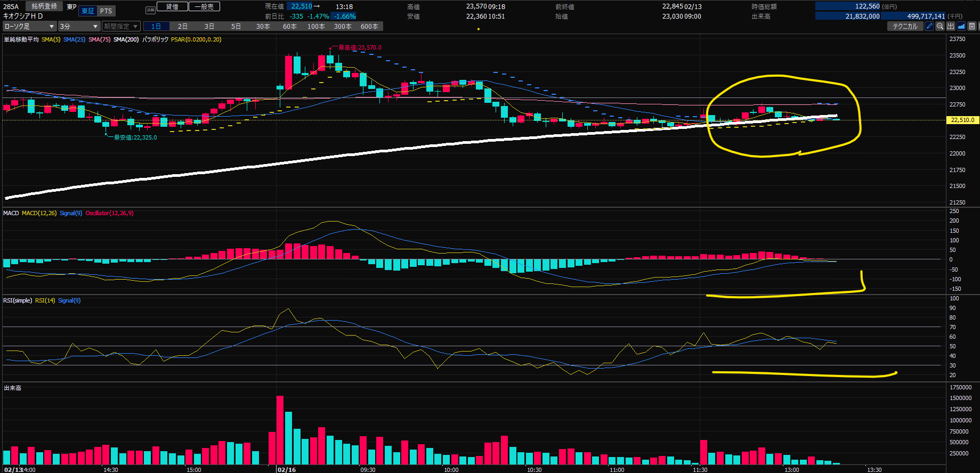Click the blue area chart icon

[961, 26]
